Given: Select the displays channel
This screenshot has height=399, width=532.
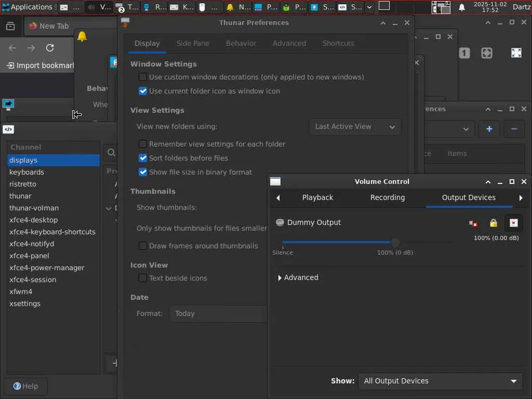Looking at the screenshot, I should coord(54,160).
